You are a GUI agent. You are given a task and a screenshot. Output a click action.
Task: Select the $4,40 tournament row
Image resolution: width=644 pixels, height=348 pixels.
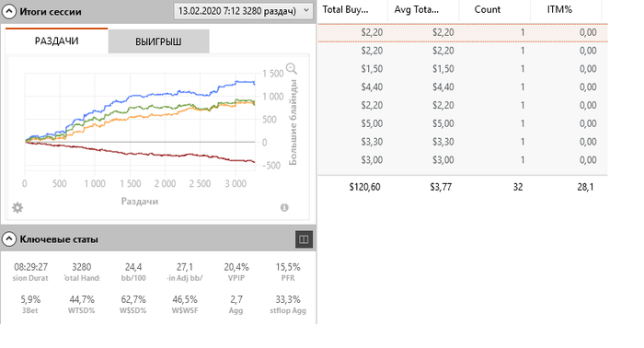[x=463, y=87]
